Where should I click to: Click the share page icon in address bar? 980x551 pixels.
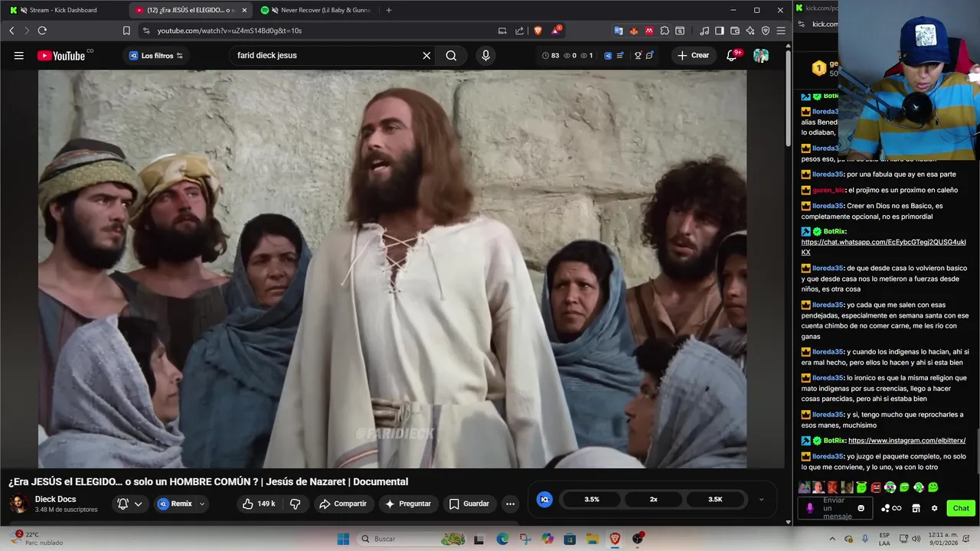point(520,31)
